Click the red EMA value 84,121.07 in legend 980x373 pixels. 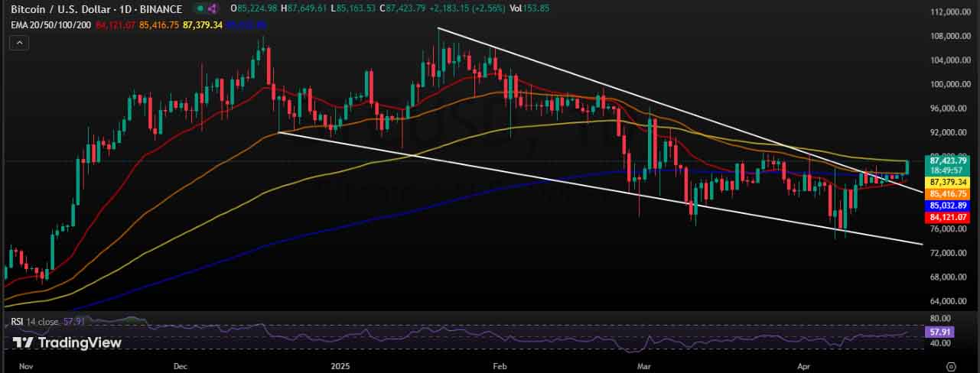click(116, 25)
